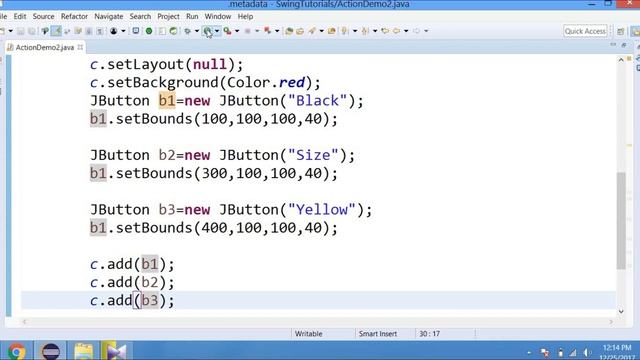Click the volume icon in system tray
Image resolution: width=640 pixels, height=360 pixels.
pos(587,353)
